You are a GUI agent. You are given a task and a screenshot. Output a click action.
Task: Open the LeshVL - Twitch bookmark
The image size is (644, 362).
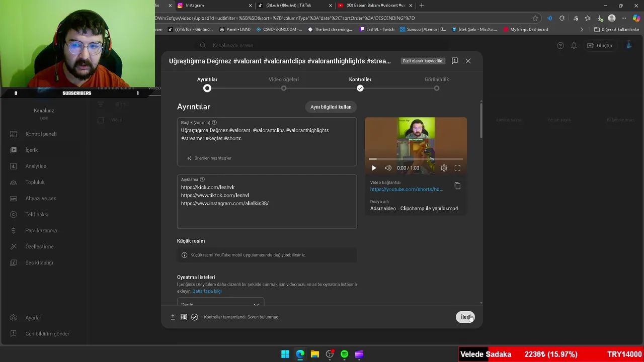point(377,30)
